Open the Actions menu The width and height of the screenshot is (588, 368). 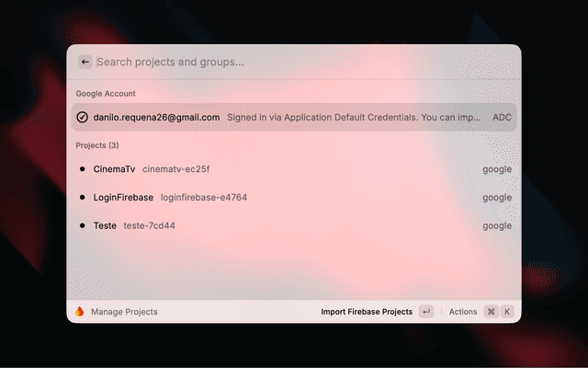463,311
